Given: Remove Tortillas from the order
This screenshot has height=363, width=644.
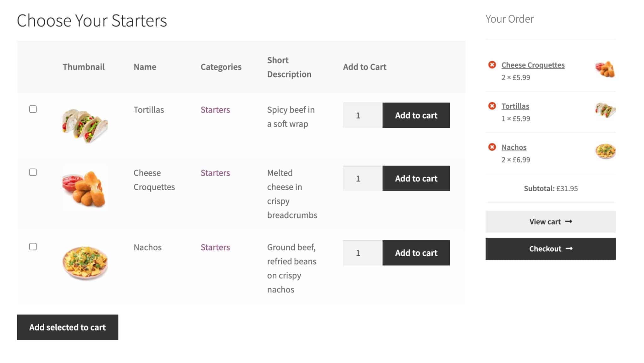Looking at the screenshot, I should click(x=491, y=106).
